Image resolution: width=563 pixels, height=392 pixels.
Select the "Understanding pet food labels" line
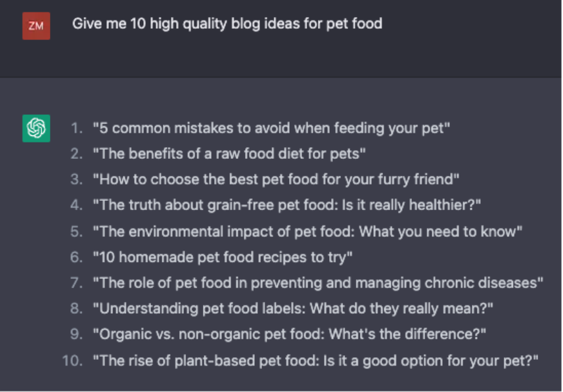click(x=293, y=308)
